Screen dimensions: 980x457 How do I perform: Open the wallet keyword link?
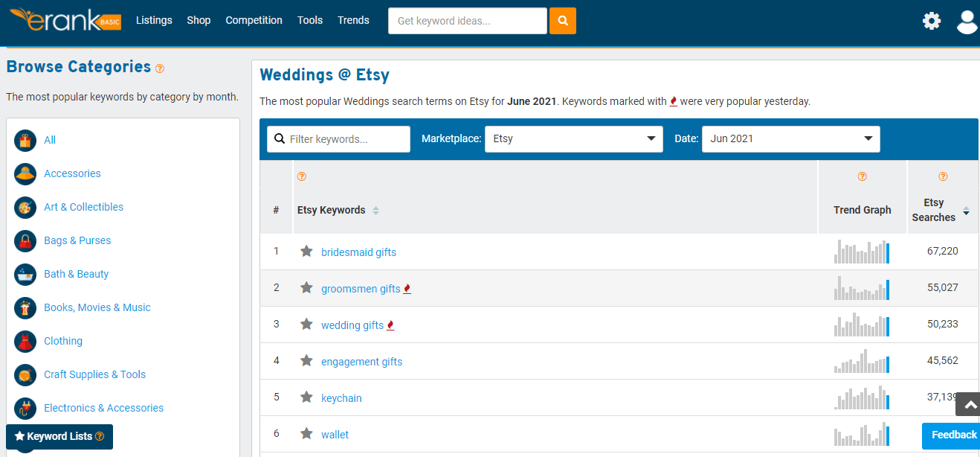[335, 435]
